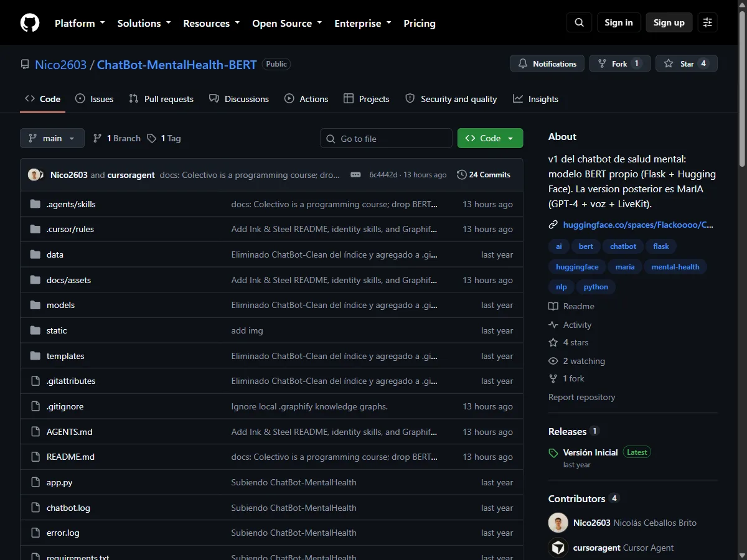Open the commit hash 6c4442d

click(x=383, y=175)
